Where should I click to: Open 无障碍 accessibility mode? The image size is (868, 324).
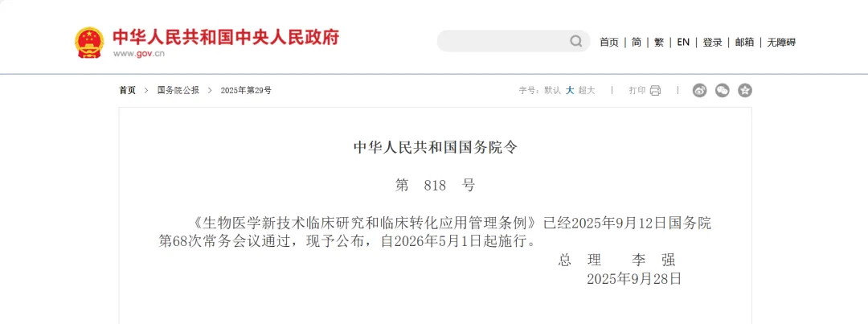pyautogui.click(x=781, y=42)
